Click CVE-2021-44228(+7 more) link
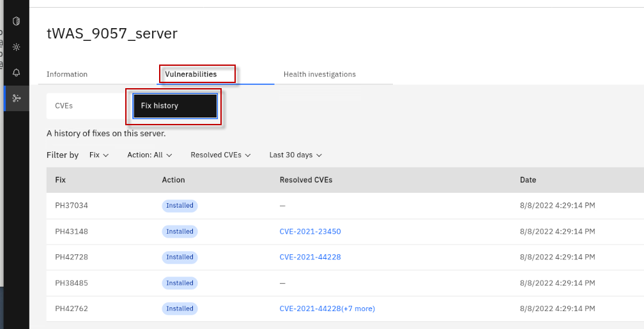Screen dimensions: 644x329 (326, 309)
